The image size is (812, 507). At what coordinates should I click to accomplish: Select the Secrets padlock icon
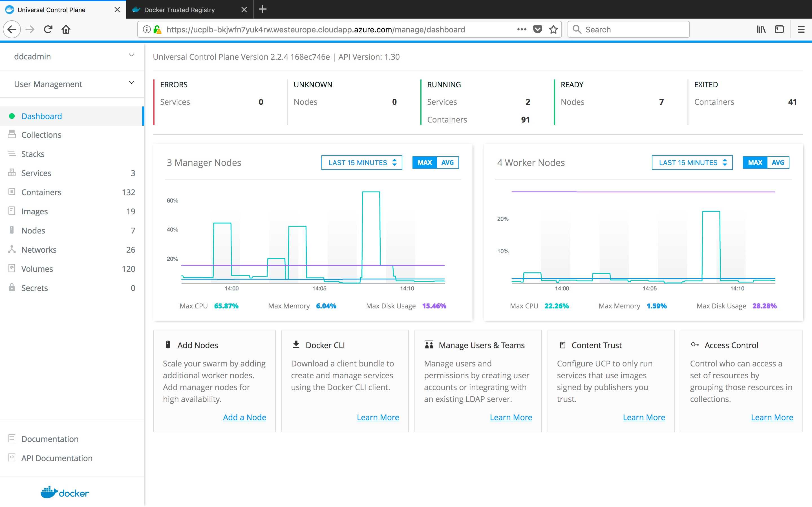coord(12,288)
